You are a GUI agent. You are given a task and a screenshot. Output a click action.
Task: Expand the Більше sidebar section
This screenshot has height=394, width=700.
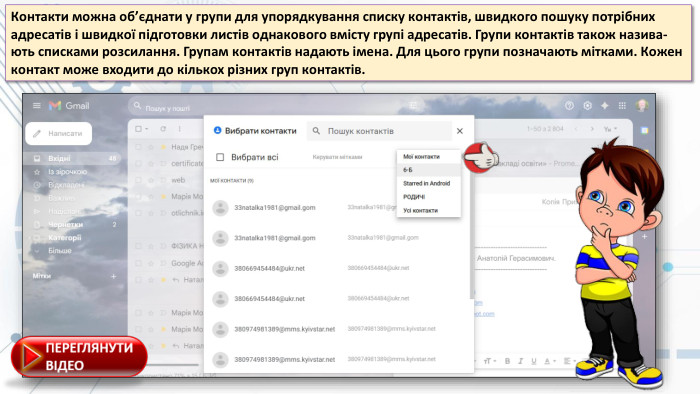pos(60,251)
